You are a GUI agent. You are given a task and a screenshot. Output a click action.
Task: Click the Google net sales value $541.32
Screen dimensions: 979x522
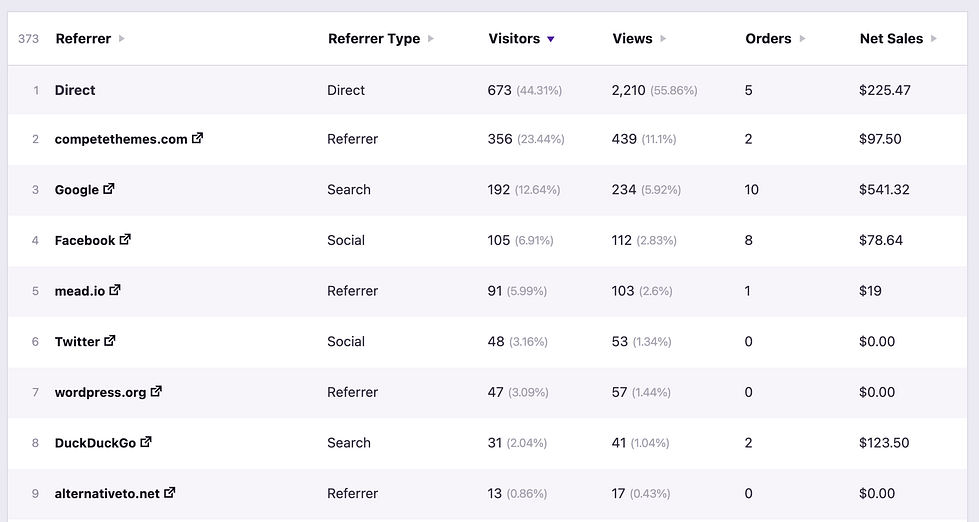(x=884, y=189)
